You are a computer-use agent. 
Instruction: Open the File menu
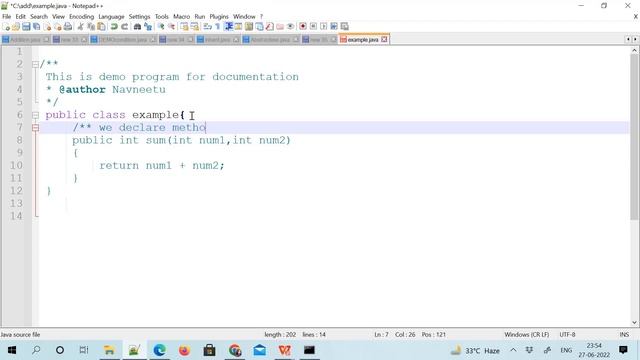[7, 16]
